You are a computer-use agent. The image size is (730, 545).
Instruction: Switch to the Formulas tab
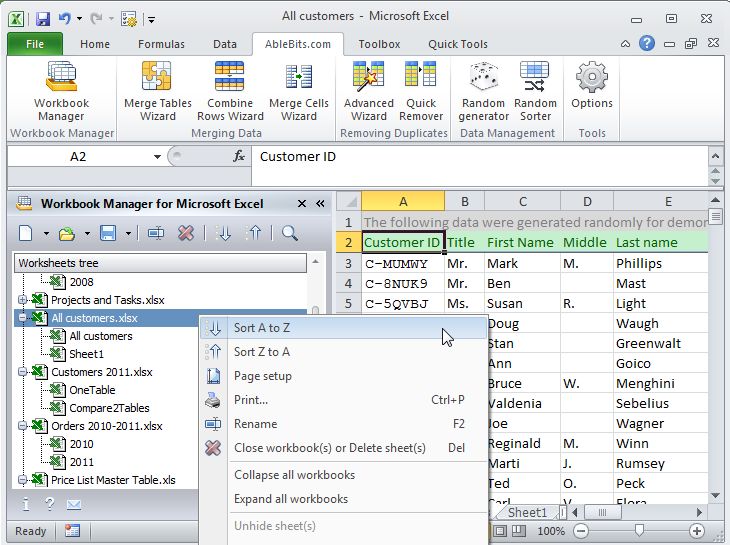click(x=161, y=44)
